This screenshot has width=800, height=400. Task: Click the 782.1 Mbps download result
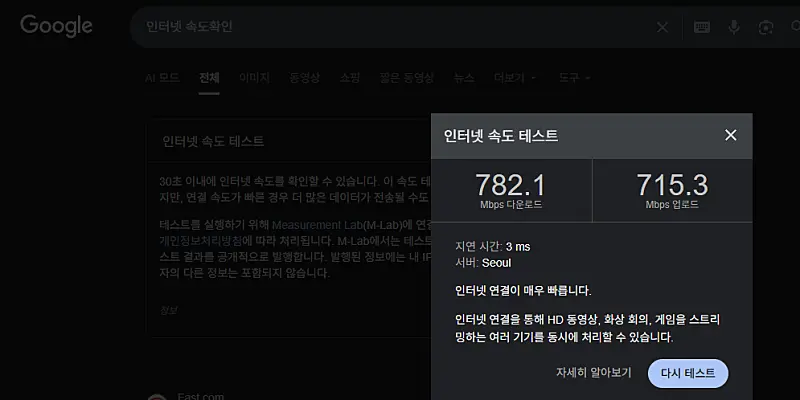[x=511, y=189]
